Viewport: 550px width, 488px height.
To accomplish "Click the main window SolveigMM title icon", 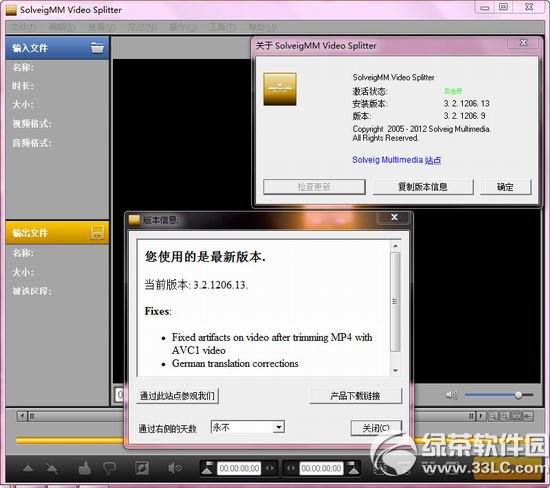I will (x=11, y=10).
